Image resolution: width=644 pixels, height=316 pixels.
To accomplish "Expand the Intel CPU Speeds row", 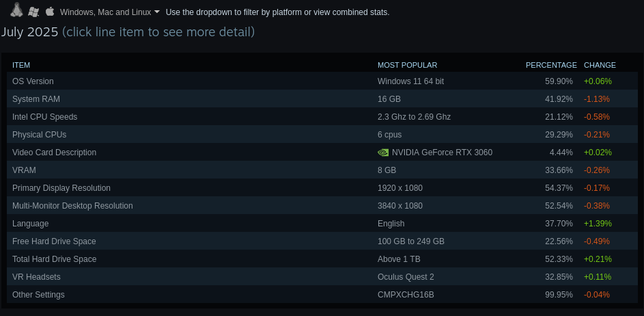I will (x=44, y=117).
